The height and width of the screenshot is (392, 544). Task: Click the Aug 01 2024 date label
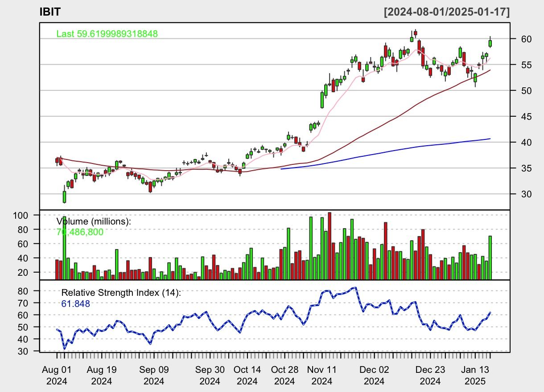[x=57, y=376]
